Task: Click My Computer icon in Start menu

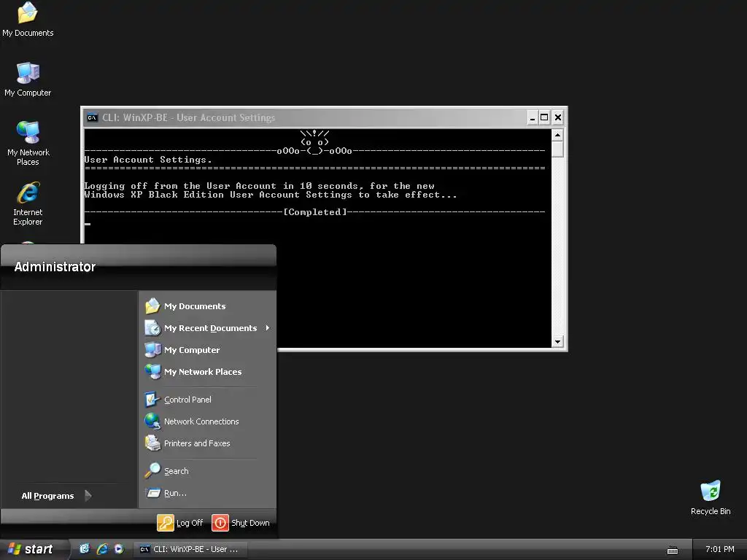Action: pos(152,349)
